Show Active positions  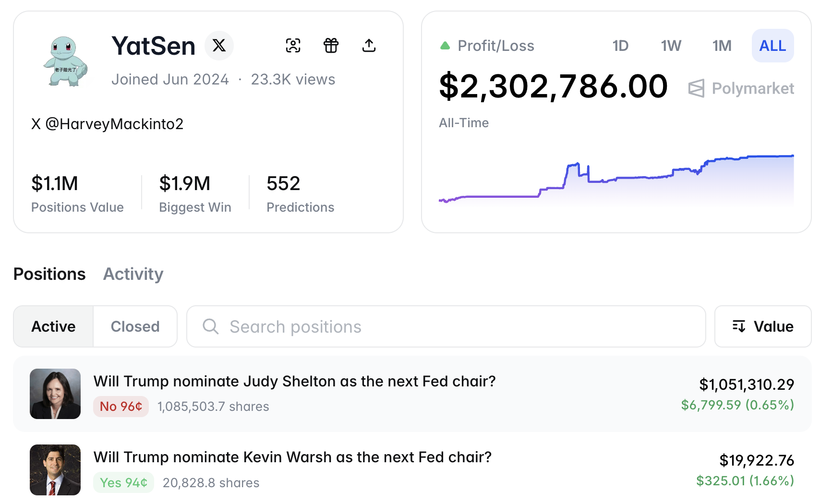pyautogui.click(x=53, y=326)
